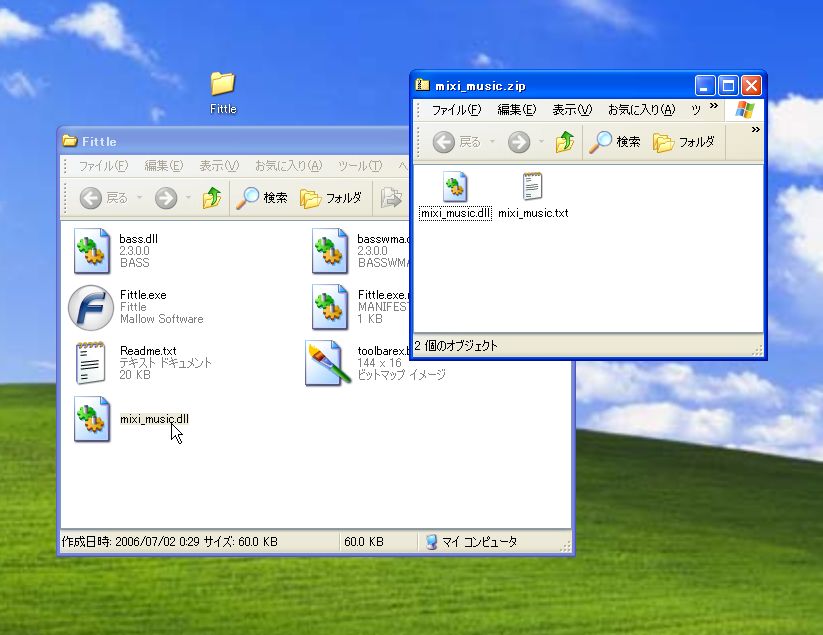This screenshot has width=823, height=635.
Task: Open Forward history dropdown in Fittle window
Action: coord(188,198)
